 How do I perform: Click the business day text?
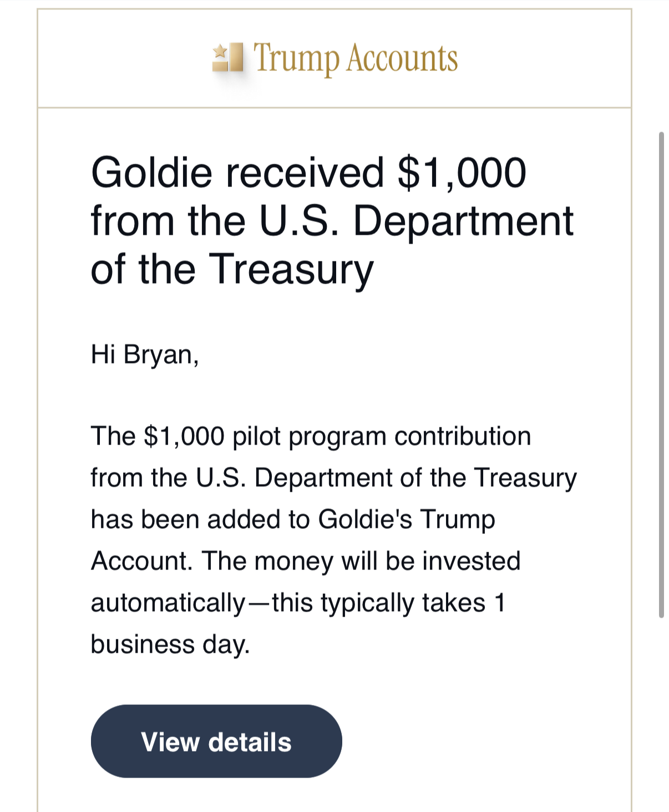pos(170,645)
